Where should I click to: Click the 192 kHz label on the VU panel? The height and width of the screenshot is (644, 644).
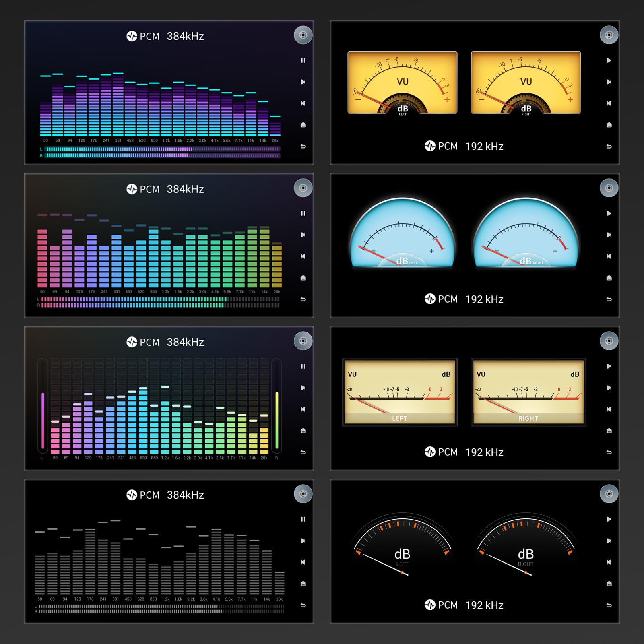[484, 147]
